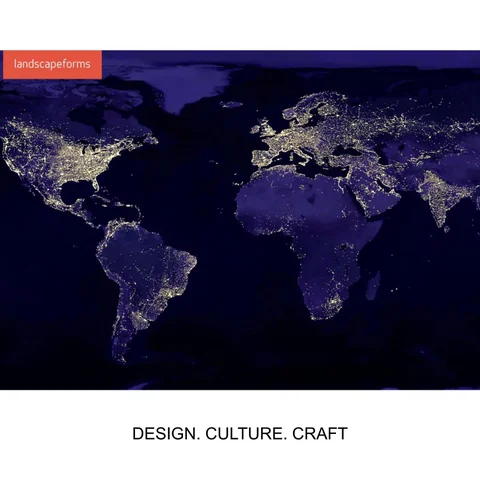
Task: Click the landscapeforms logo badge
Action: coord(52,65)
